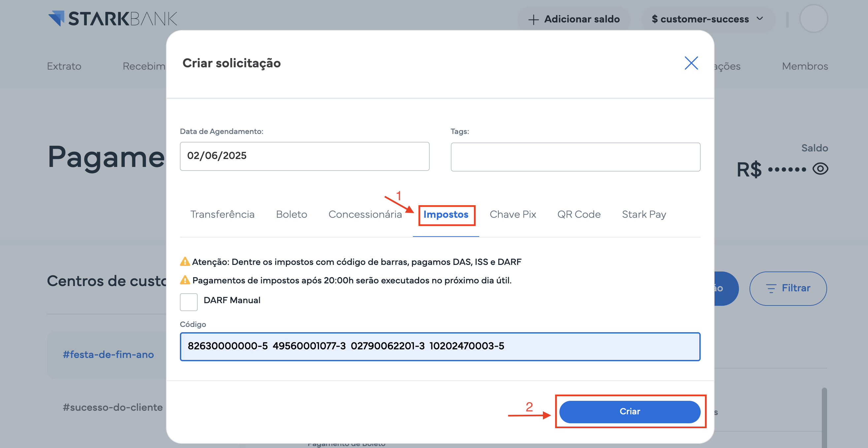Click the Tags input field
Screen dimensions: 868x448
(576, 157)
